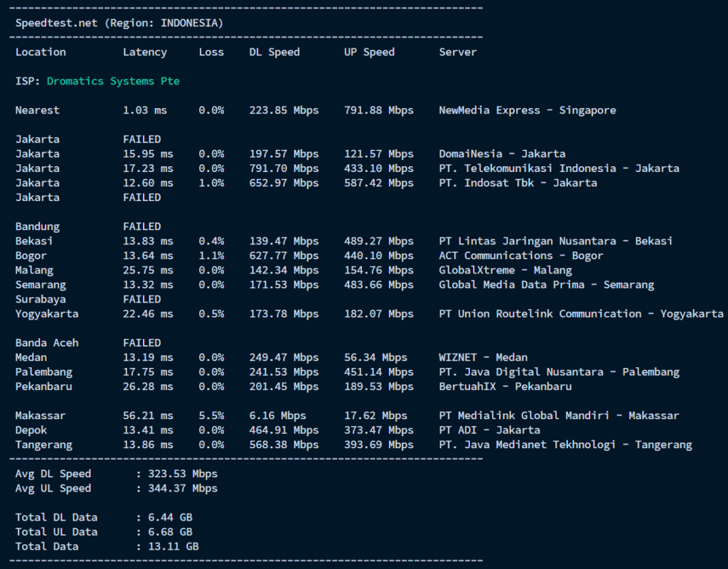This screenshot has height=569, width=728.
Task: Select loss value '5.5%' in Makassar row
Action: coord(211,416)
